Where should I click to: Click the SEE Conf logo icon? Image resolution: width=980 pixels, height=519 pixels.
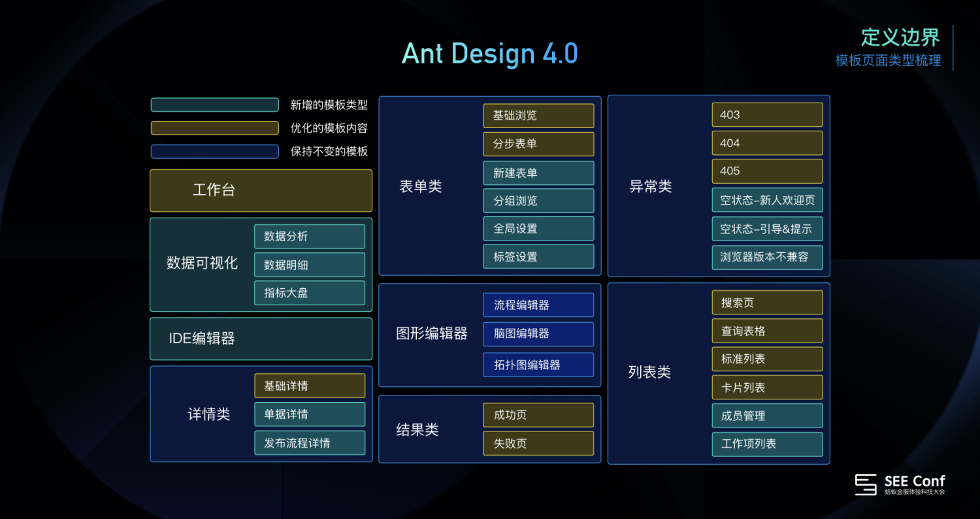866,484
